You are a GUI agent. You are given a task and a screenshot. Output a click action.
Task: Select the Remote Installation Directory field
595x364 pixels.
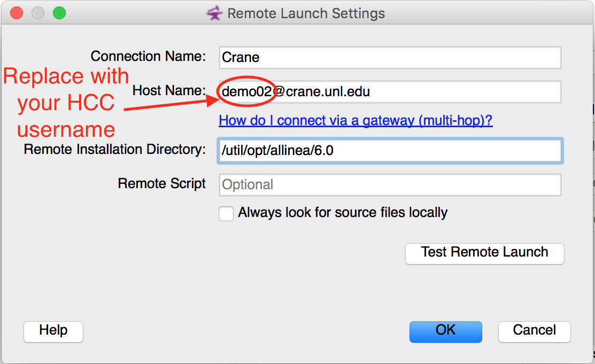[390, 151]
